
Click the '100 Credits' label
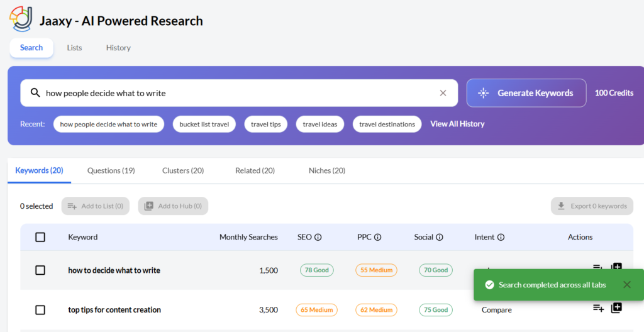[614, 93]
